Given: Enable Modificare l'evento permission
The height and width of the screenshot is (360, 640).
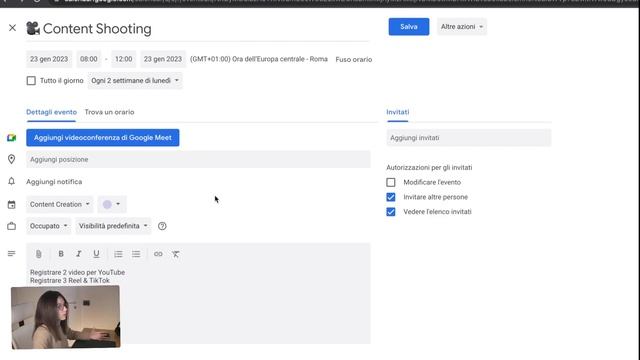Looking at the screenshot, I should coord(391,182).
